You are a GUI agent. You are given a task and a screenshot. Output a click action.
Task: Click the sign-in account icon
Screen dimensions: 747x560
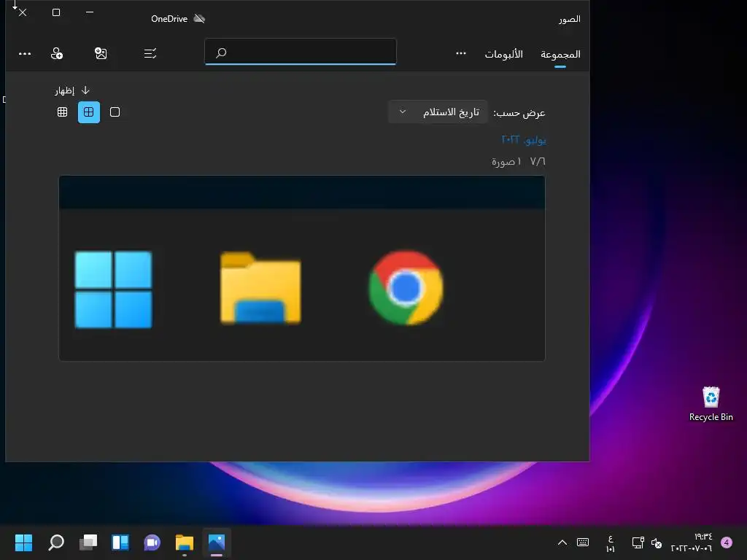click(57, 53)
